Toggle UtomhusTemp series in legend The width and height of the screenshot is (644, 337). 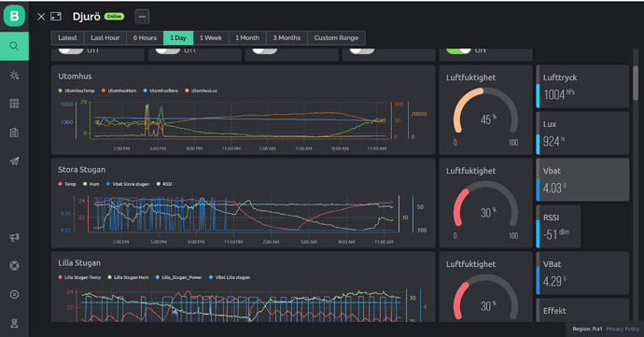[x=77, y=91]
